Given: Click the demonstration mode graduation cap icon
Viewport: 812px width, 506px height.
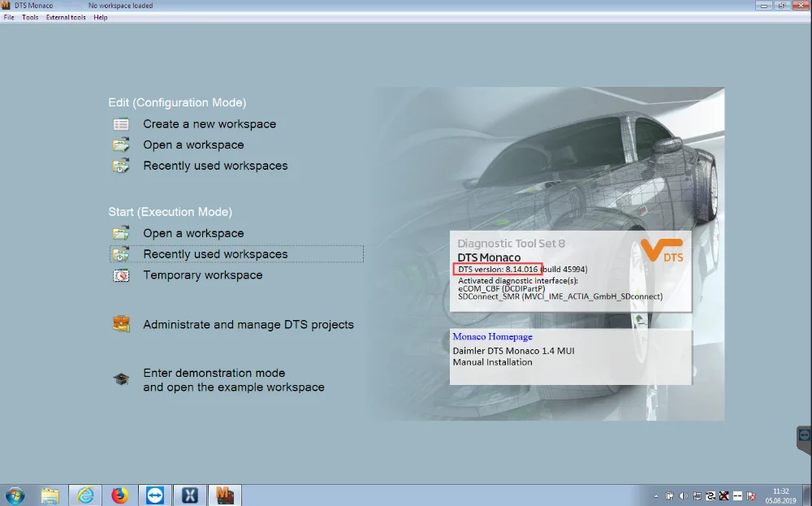Looking at the screenshot, I should [x=121, y=379].
